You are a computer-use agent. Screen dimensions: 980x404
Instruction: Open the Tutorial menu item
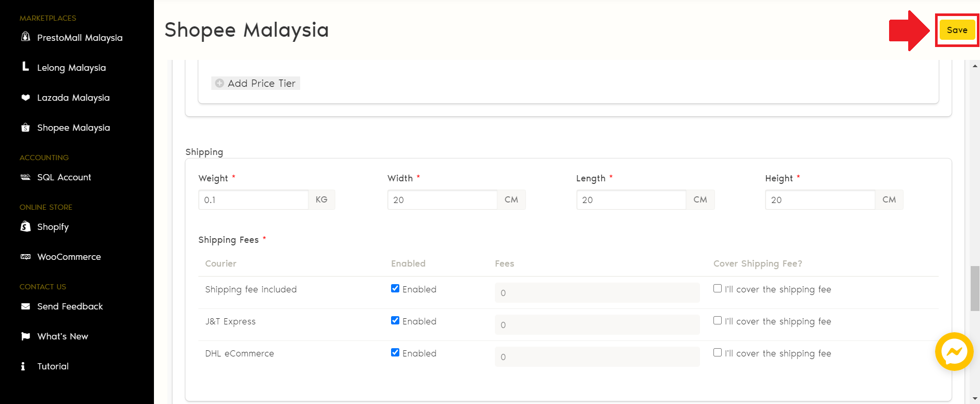(x=53, y=366)
